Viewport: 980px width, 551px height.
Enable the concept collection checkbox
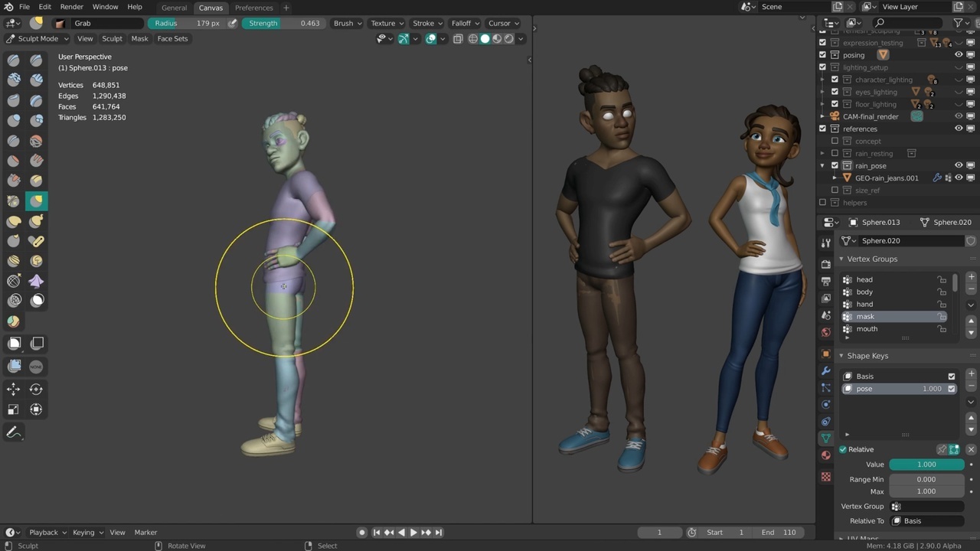[x=835, y=141]
